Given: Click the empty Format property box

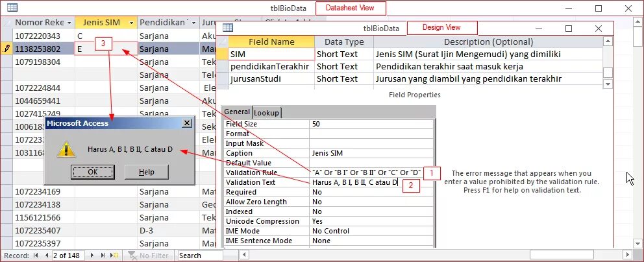Looking at the screenshot, I should click(371, 134).
